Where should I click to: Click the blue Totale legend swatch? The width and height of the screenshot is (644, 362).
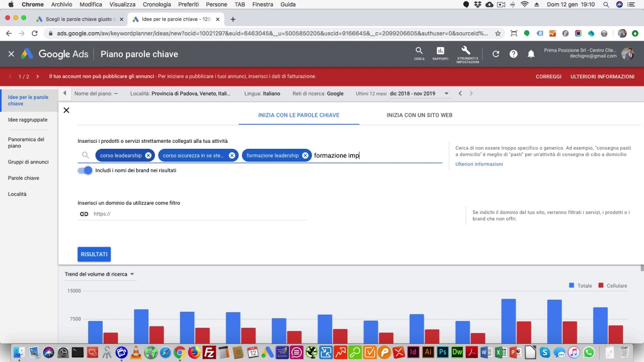(x=572, y=286)
